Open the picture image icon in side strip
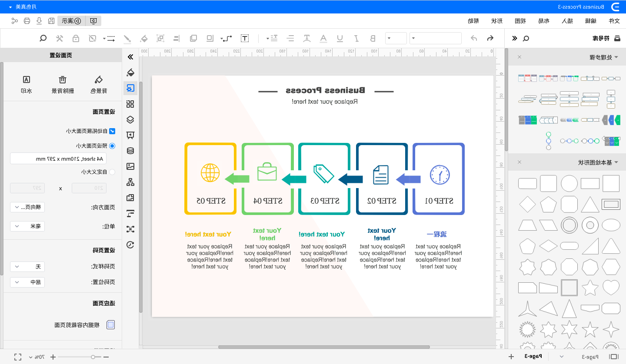This screenshot has height=364, width=626. point(130,166)
